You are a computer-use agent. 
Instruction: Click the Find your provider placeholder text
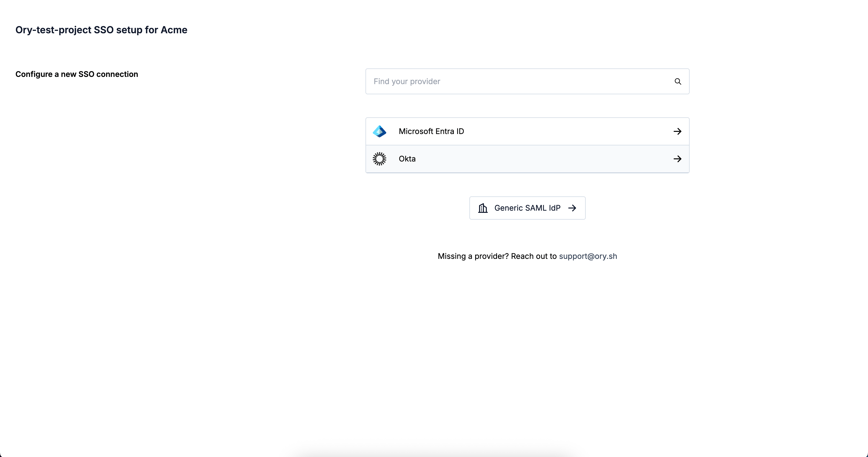[407, 81]
